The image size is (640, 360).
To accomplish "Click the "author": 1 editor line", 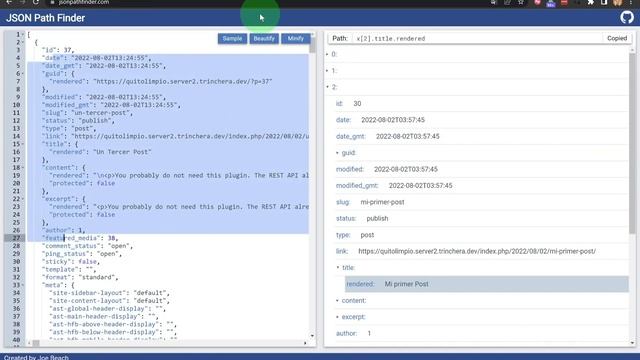I will pyautogui.click(x=63, y=230).
